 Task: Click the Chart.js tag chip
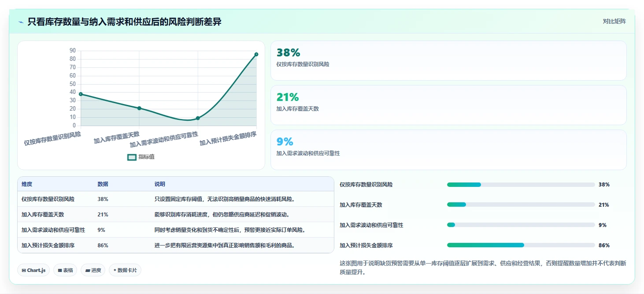click(33, 270)
